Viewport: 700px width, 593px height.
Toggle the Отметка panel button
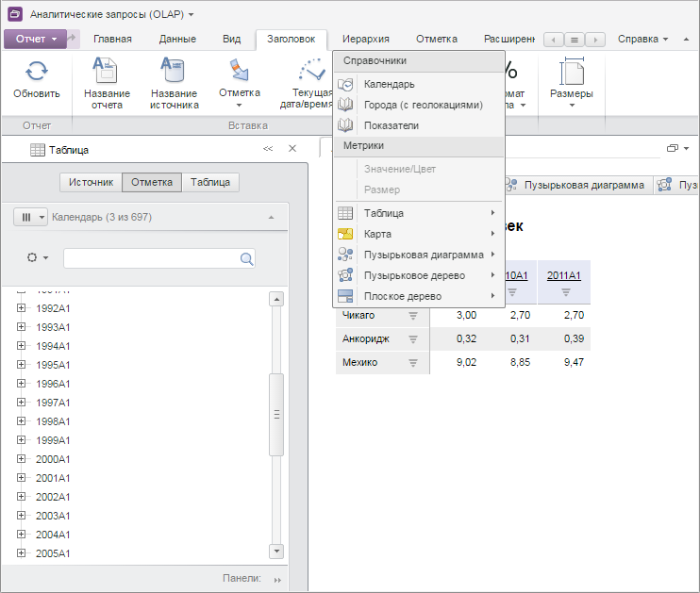click(x=152, y=183)
